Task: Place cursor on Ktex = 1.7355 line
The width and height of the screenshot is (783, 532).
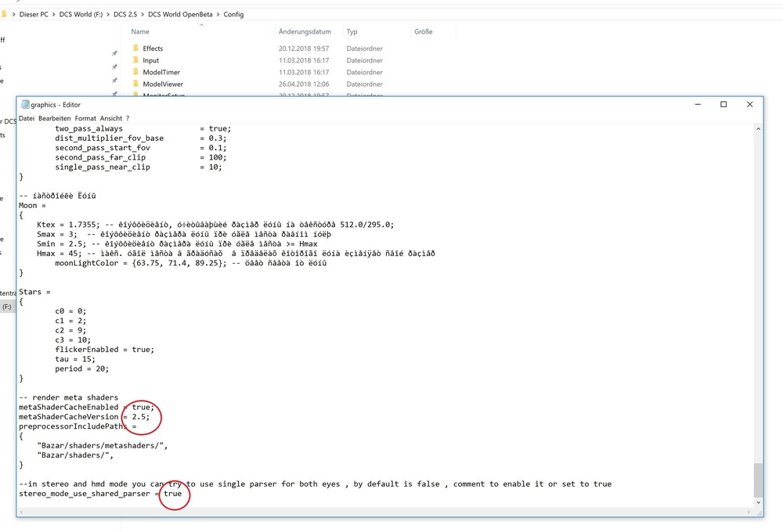Action: coord(215,225)
